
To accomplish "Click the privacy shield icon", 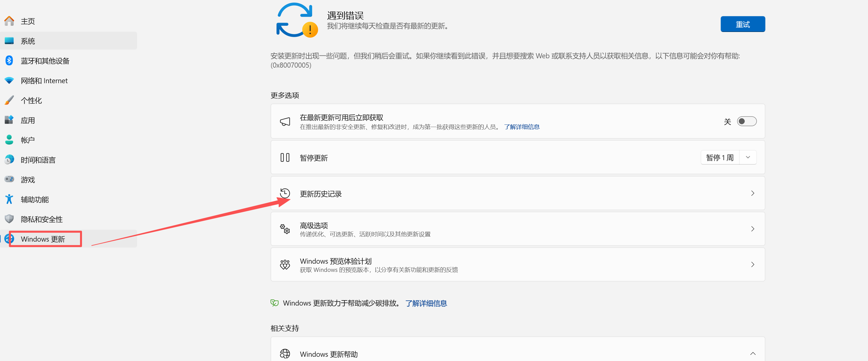I will (9, 219).
